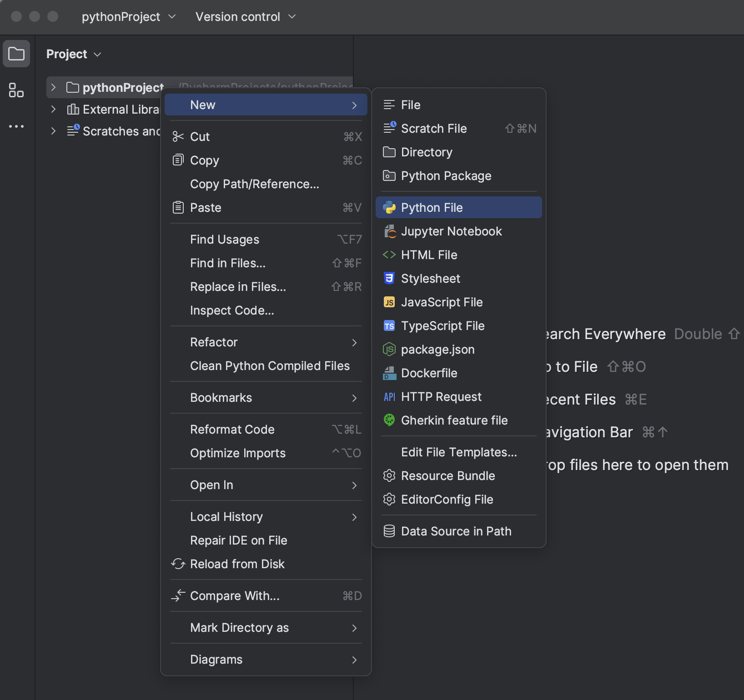This screenshot has height=700, width=744.
Task: Open the Project view dropdown header
Action: pyautogui.click(x=73, y=54)
